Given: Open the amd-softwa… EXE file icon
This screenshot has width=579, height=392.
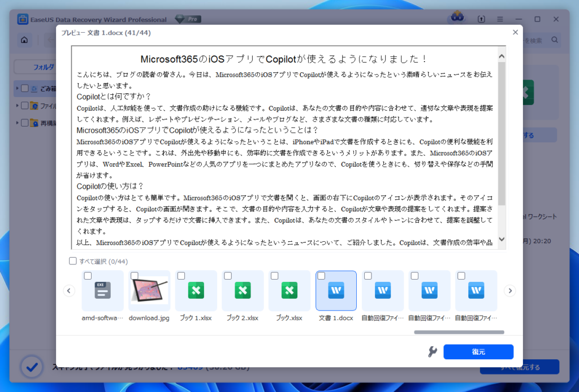Looking at the screenshot, I should [103, 290].
